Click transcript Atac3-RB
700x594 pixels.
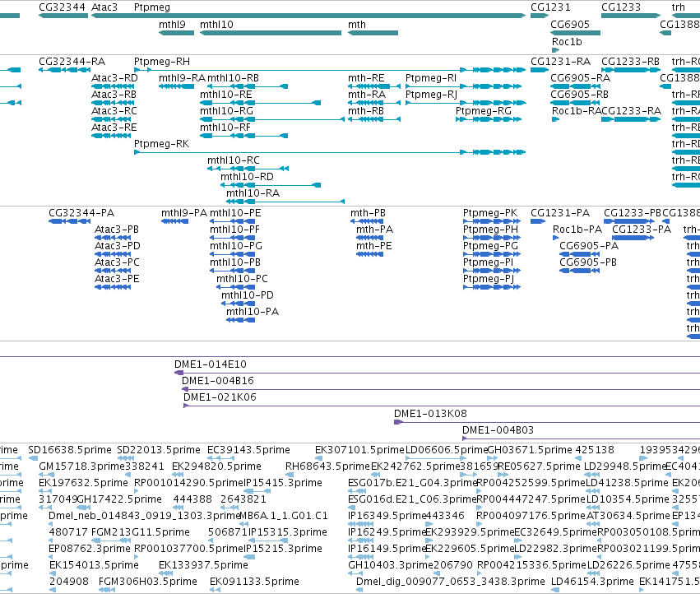(x=114, y=95)
